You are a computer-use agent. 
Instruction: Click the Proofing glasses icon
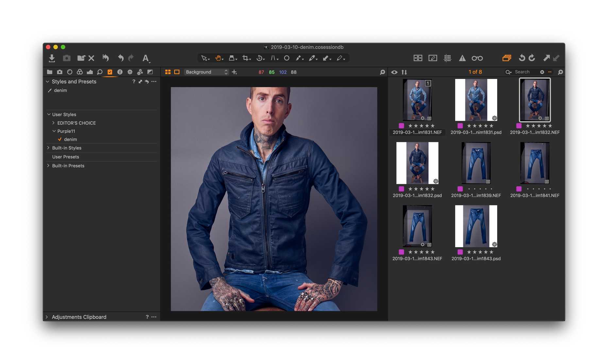click(477, 58)
